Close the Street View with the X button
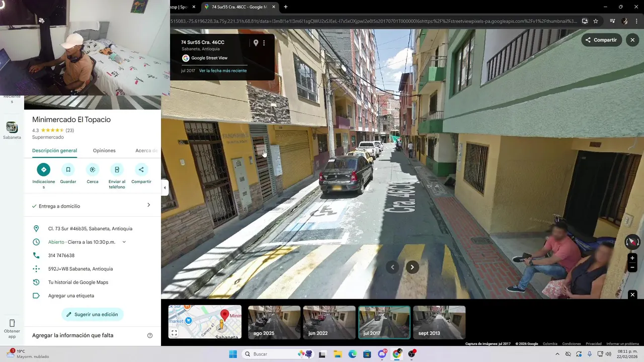This screenshot has width=644, height=362. [632, 40]
